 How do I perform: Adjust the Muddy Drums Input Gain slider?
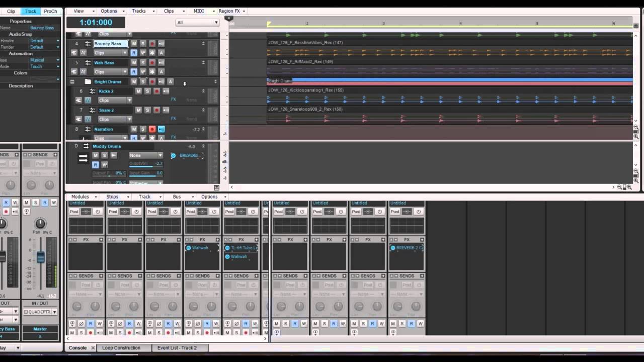(x=146, y=173)
